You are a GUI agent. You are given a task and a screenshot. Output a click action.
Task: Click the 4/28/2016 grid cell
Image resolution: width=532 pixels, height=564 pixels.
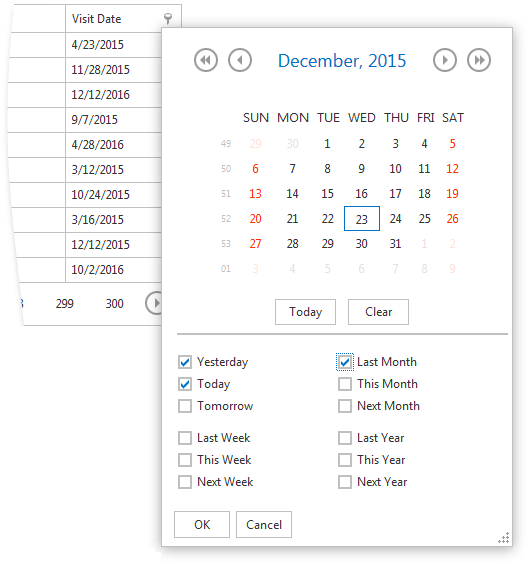point(113,145)
